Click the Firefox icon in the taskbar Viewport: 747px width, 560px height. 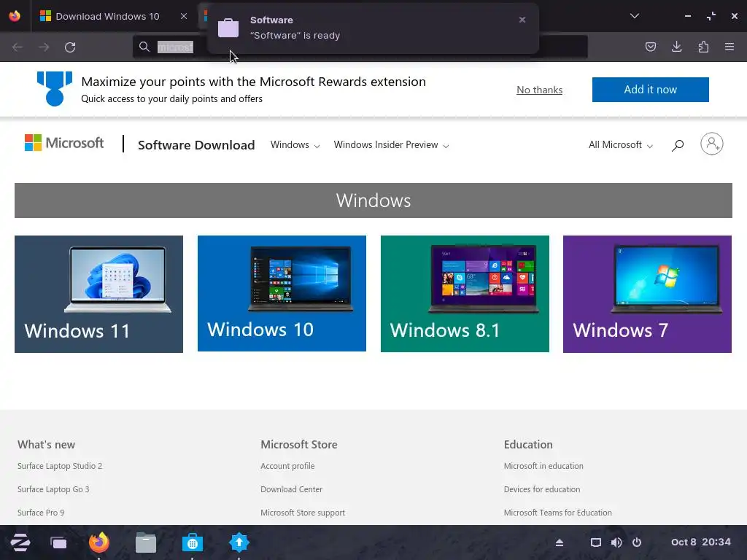pos(99,542)
